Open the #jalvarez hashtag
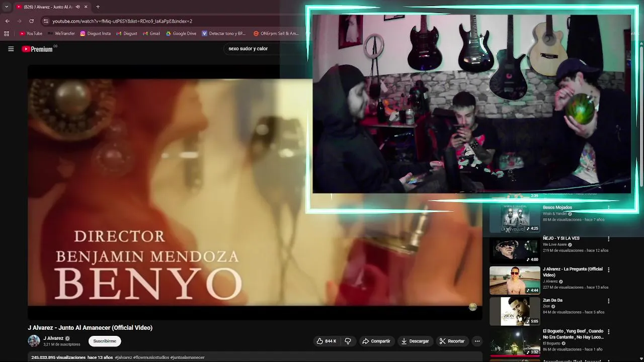 (x=123, y=357)
